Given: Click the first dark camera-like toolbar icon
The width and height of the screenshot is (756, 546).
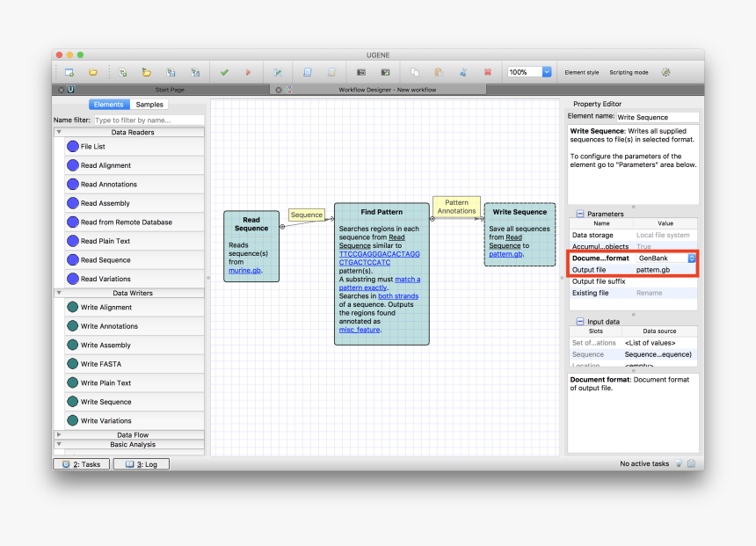Looking at the screenshot, I should (x=361, y=72).
